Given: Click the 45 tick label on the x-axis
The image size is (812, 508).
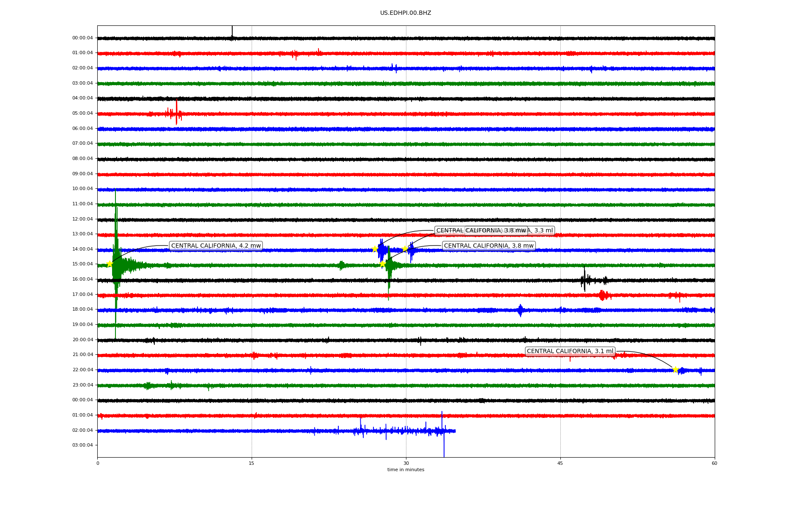Looking at the screenshot, I should tap(560, 463).
